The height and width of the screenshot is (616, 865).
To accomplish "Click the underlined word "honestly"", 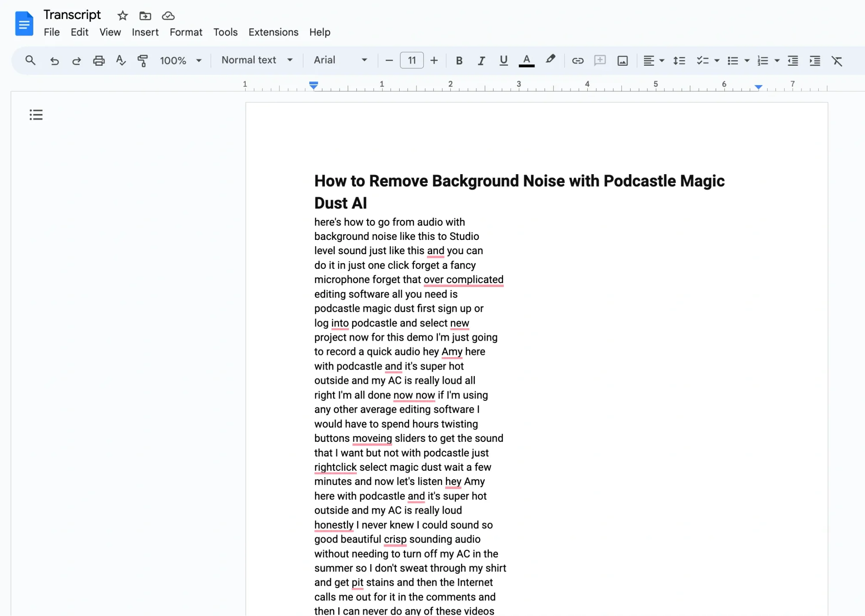I will [334, 525].
